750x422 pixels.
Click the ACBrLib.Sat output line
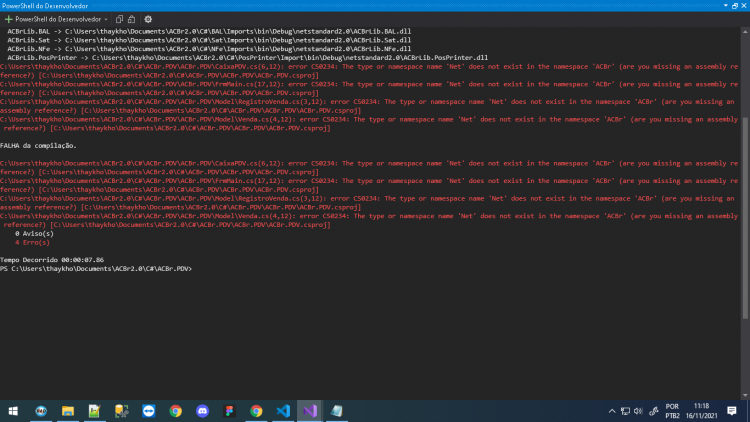(209, 40)
